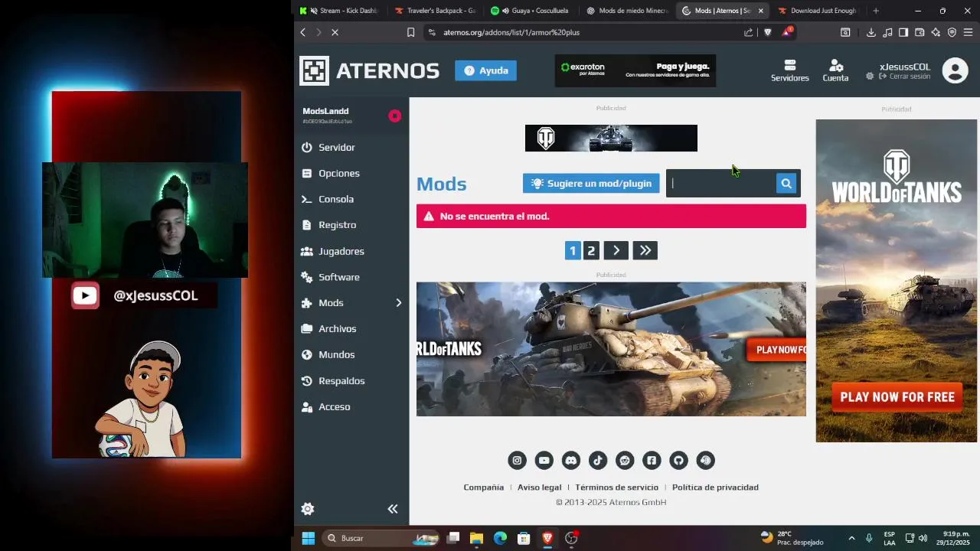980x551 pixels.
Task: Click the address bar URL
Action: 511,32
